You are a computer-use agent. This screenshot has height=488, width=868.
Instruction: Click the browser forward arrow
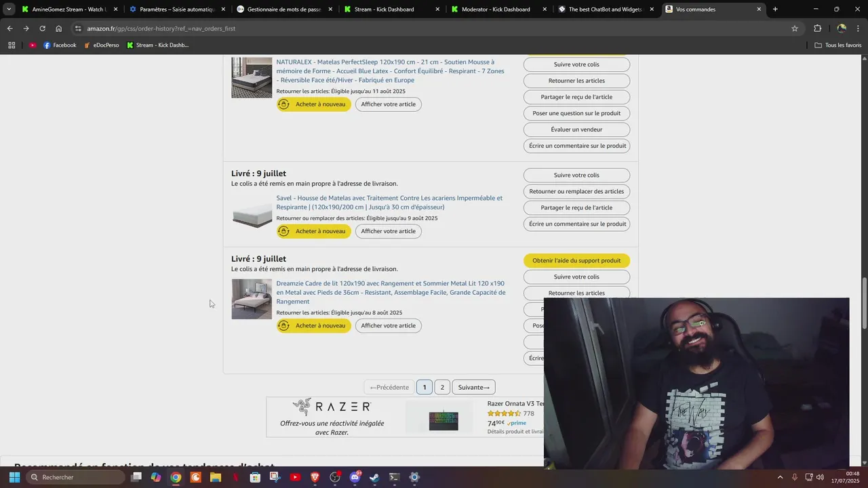click(26, 28)
